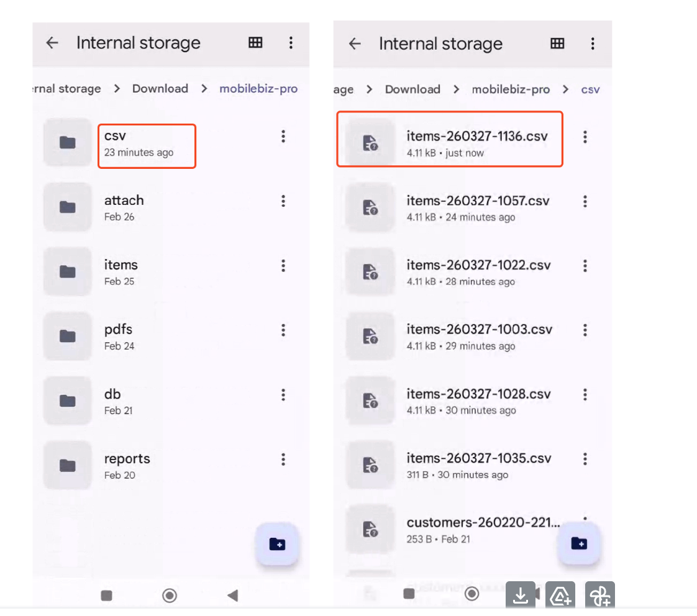Click the csv breadcrumb on the right screen

tap(590, 89)
